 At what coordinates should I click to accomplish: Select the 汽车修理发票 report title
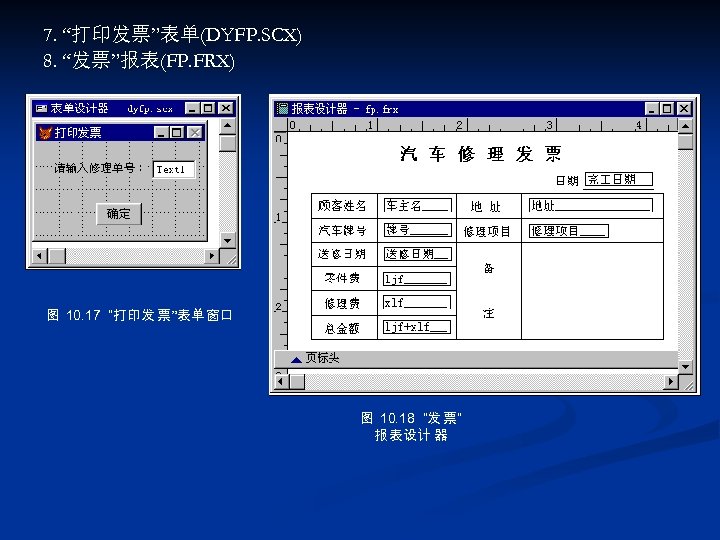click(x=480, y=154)
